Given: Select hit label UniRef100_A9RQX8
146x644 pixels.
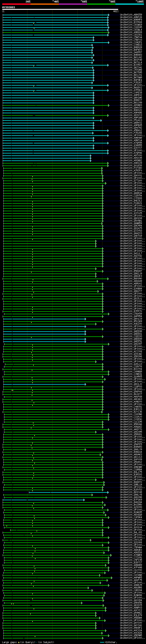Looking at the screenshot, I should point(131,32).
